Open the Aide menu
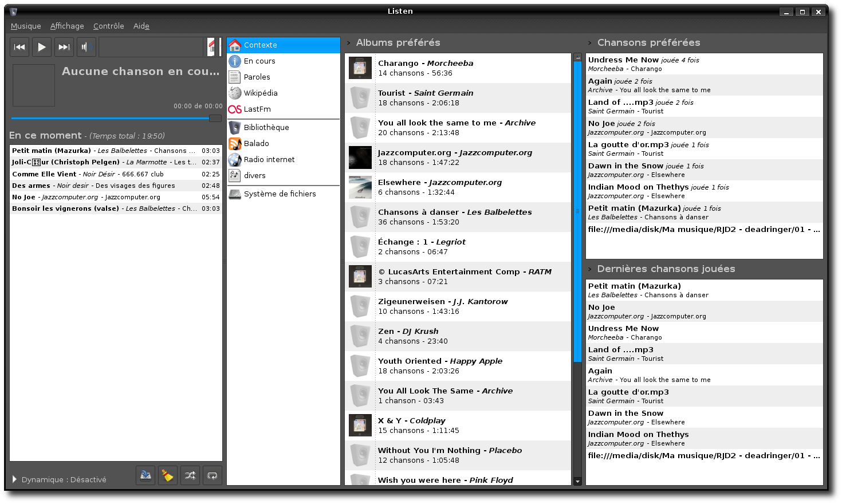The width and height of the screenshot is (842, 504). pyautogui.click(x=141, y=26)
